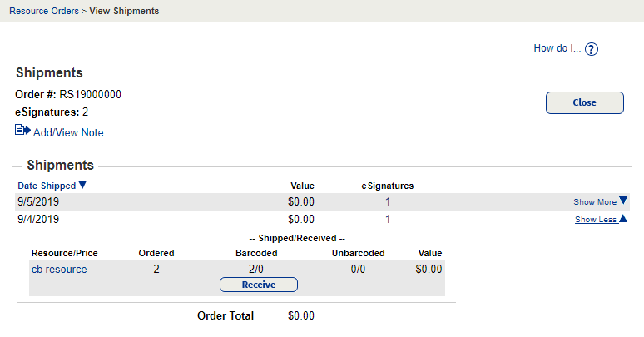Click the Show Less up triangle
Image resolution: width=644 pixels, height=337 pixels.
[623, 219]
